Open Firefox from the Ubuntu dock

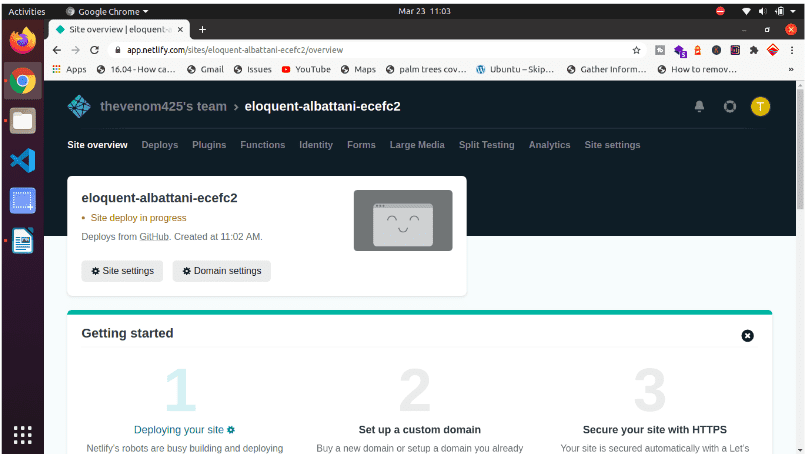click(22, 40)
